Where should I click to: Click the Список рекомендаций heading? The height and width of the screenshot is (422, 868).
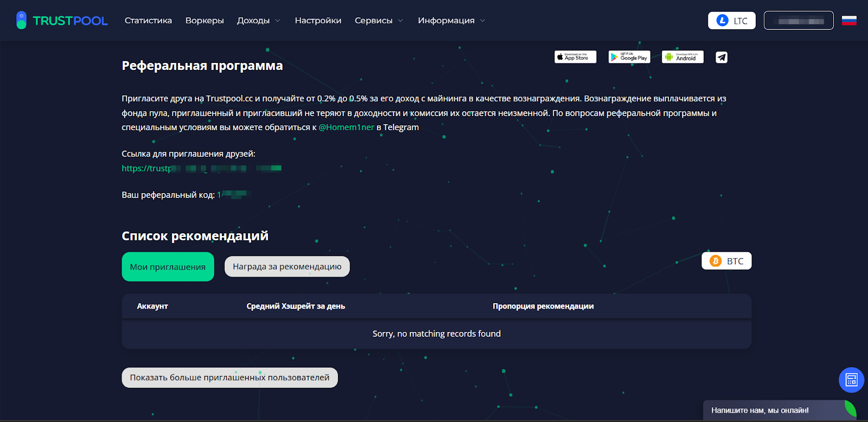click(x=195, y=236)
